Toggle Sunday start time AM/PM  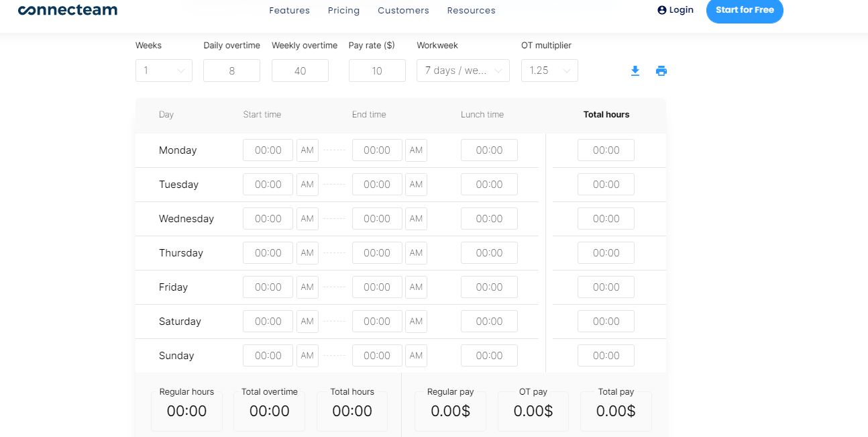pyautogui.click(x=307, y=356)
